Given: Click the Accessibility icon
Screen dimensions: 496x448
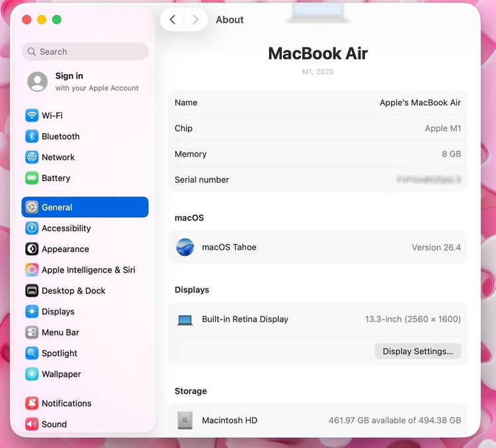Looking at the screenshot, I should pos(32,228).
